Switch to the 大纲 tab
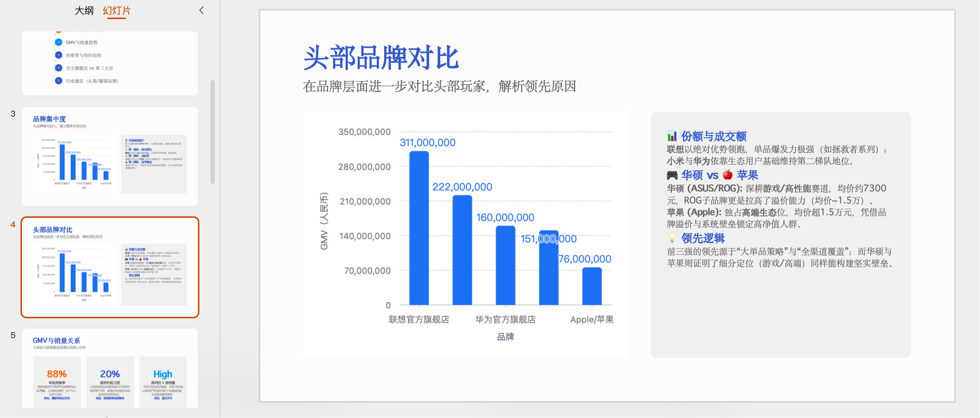Image resolution: width=980 pixels, height=418 pixels. [x=84, y=10]
